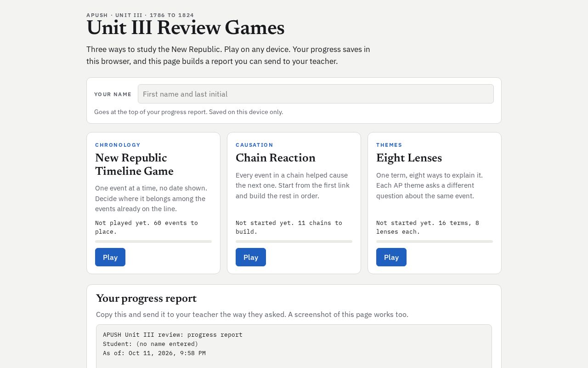Click "Not started yet. 11 chains" status

(289, 227)
